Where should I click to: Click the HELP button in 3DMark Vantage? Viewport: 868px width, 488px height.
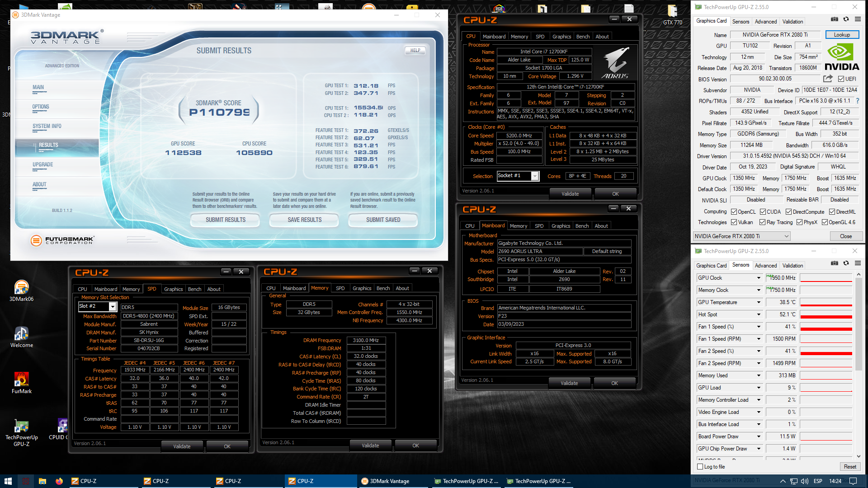click(415, 51)
